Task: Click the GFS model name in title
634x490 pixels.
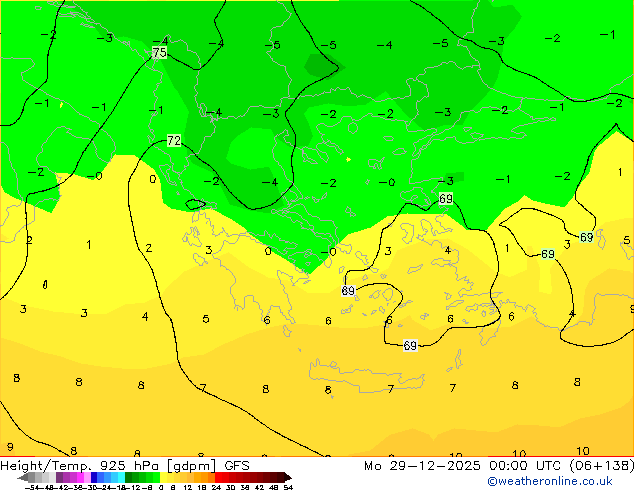Action: [x=237, y=466]
